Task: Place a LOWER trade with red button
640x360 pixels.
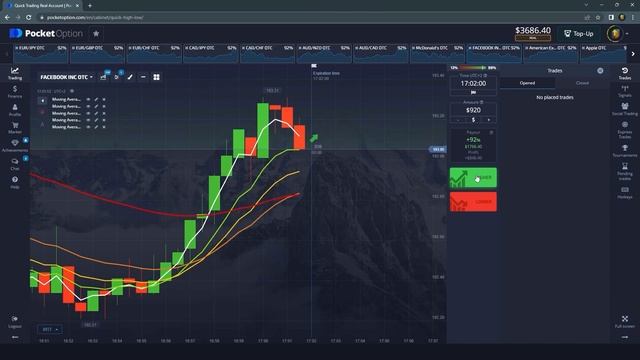Action: click(x=473, y=202)
